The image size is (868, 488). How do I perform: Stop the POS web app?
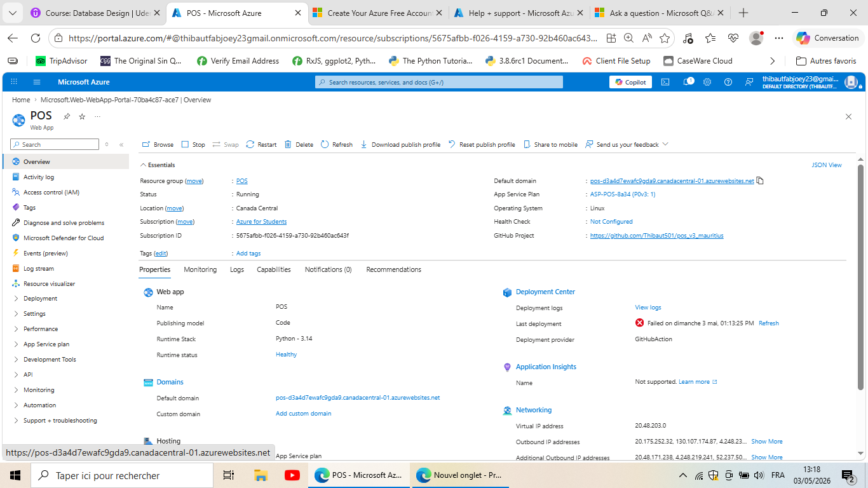pos(193,144)
